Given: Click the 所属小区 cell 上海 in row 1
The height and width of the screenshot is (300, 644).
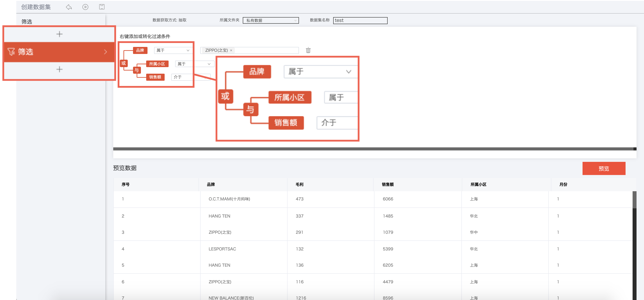Looking at the screenshot, I should coord(473,199).
